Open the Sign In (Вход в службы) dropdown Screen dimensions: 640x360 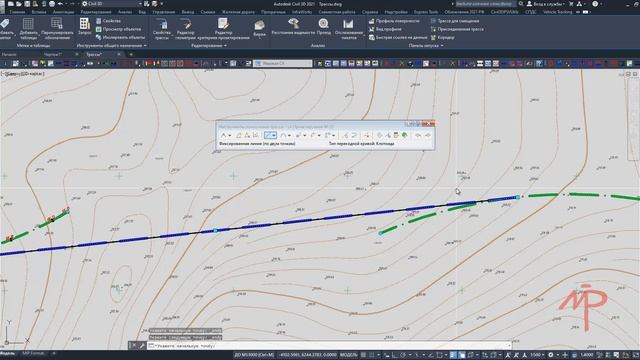pyautogui.click(x=546, y=4)
